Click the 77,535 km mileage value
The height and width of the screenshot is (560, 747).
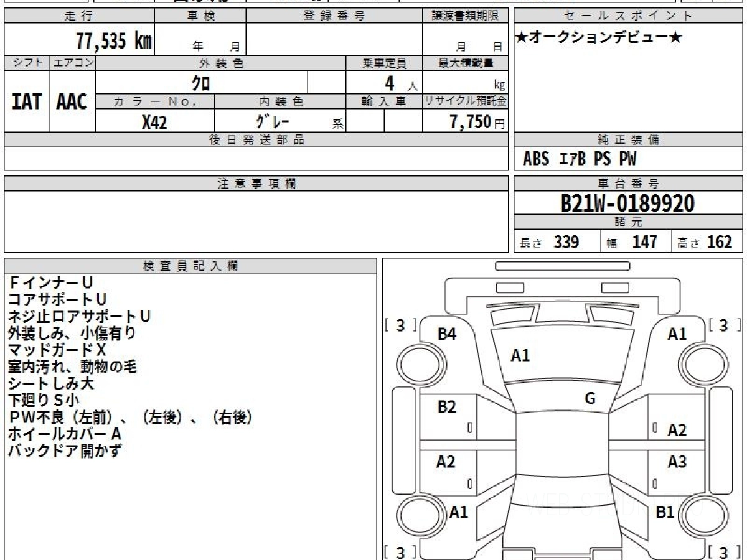click(x=113, y=41)
